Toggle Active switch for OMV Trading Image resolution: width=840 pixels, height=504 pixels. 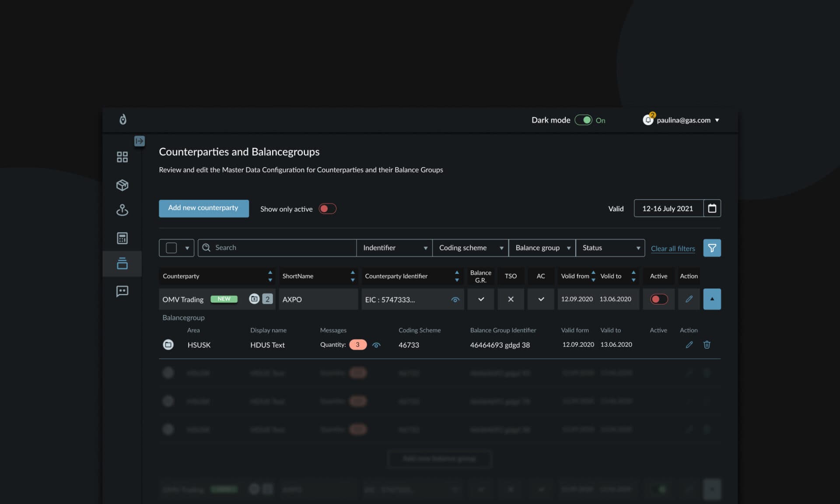(659, 299)
